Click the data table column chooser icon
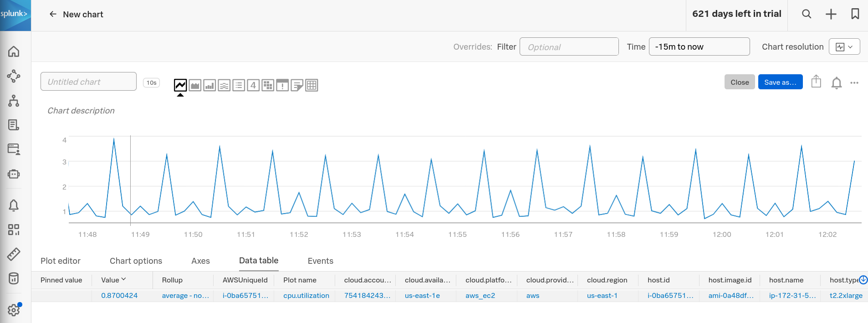The height and width of the screenshot is (323, 868). 863,280
